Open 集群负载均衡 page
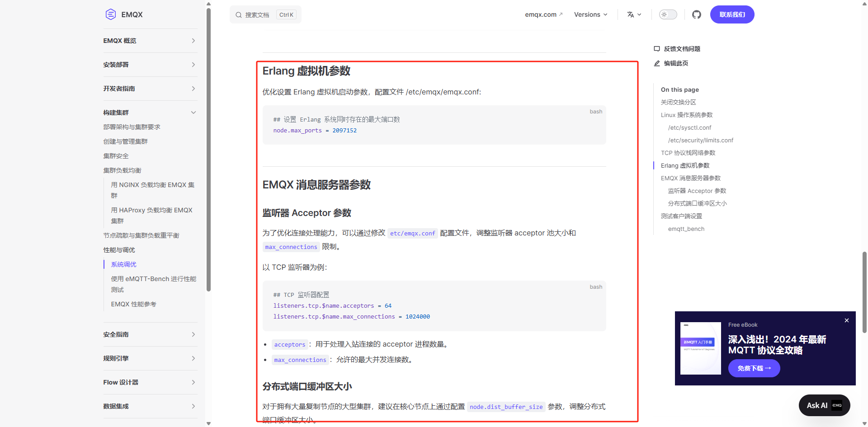The height and width of the screenshot is (427, 868). coord(122,170)
